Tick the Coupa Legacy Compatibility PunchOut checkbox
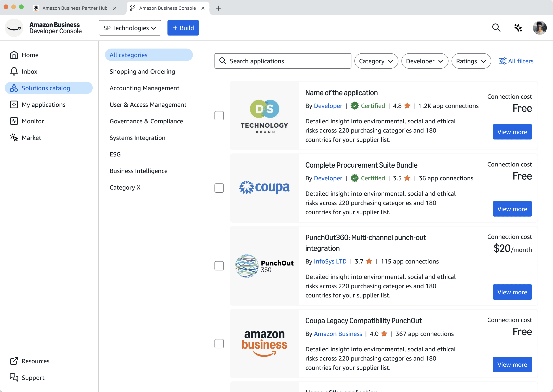Screen dimensions: 553x392 coord(219,343)
